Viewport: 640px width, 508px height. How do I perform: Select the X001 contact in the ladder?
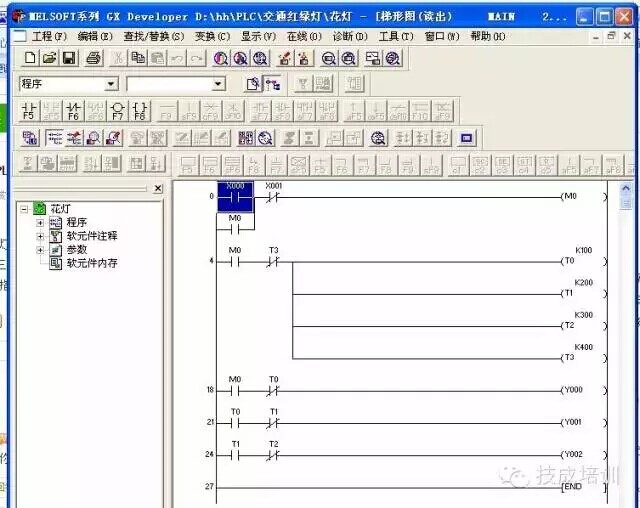pyautogui.click(x=274, y=197)
